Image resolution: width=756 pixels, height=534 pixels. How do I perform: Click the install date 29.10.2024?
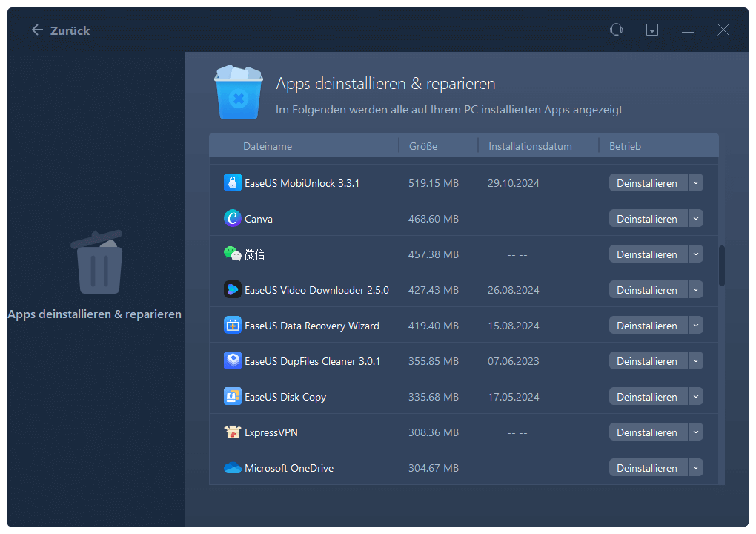tap(514, 183)
